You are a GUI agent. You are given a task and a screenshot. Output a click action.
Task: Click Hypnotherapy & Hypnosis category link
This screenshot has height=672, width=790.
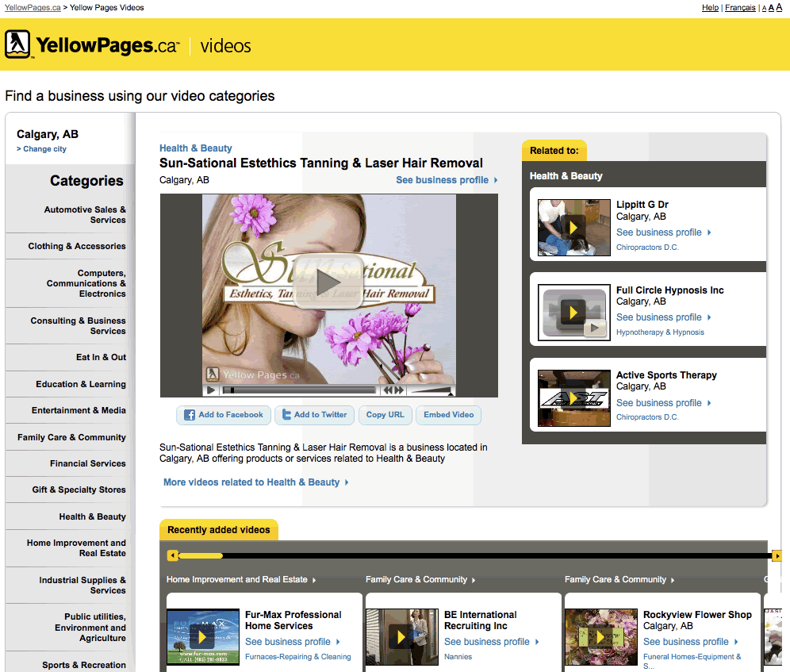(x=660, y=332)
